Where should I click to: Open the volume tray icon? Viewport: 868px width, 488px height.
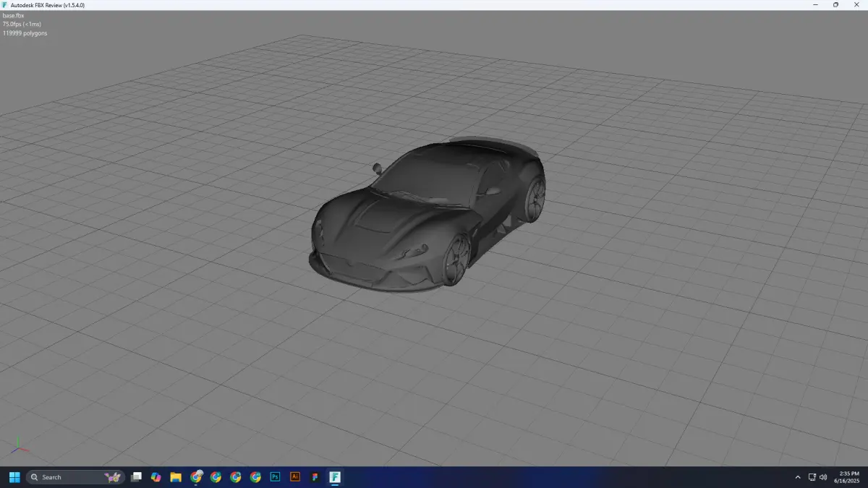(x=823, y=477)
